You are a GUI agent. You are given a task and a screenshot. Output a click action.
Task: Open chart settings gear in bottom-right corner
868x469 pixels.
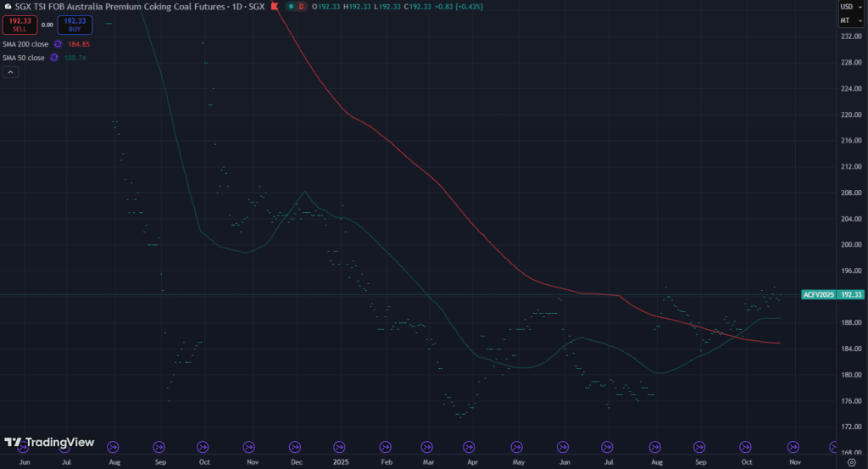point(851,463)
